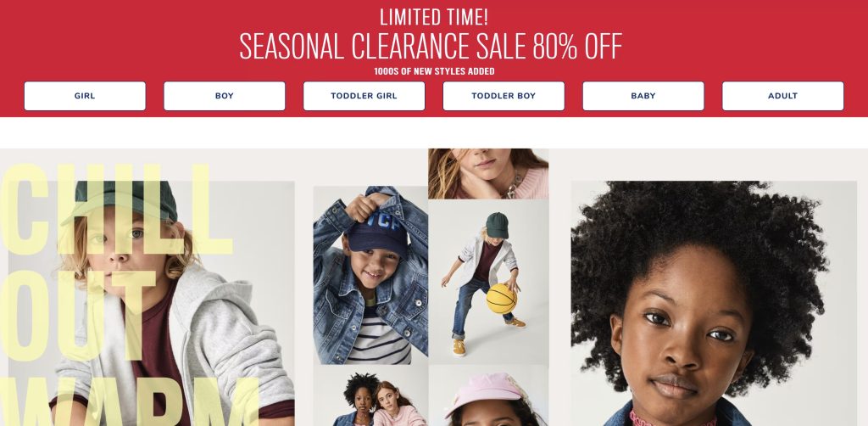Click the yellow basketball in the photo
868x426 pixels.
(x=502, y=300)
